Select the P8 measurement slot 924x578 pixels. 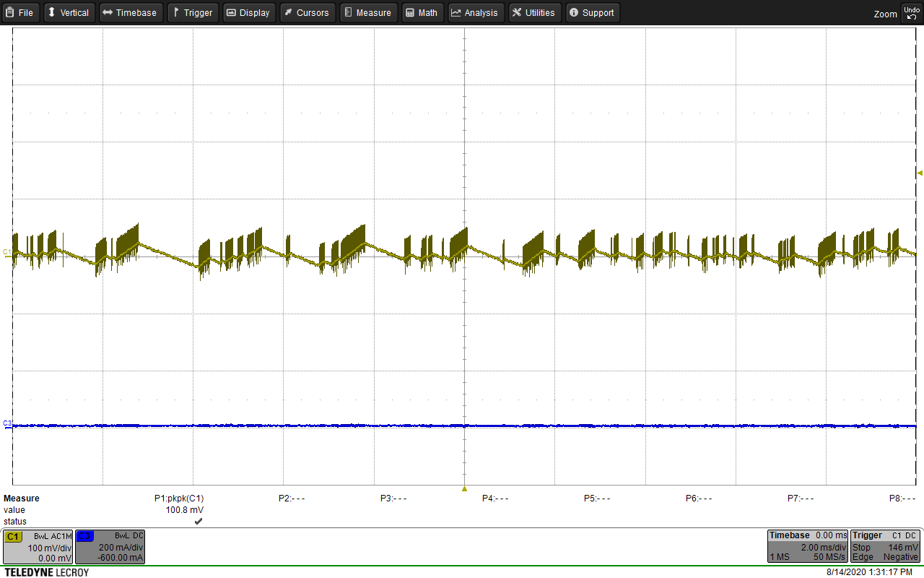pyautogui.click(x=902, y=499)
